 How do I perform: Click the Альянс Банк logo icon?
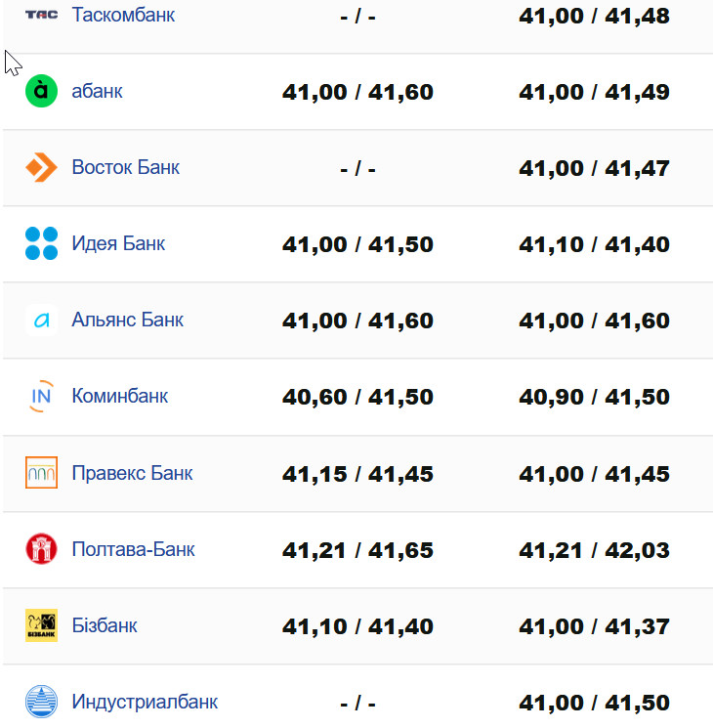(41, 320)
